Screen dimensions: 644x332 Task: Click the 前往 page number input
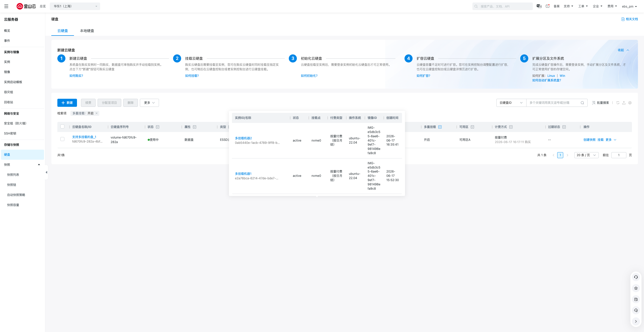pyautogui.click(x=619, y=155)
